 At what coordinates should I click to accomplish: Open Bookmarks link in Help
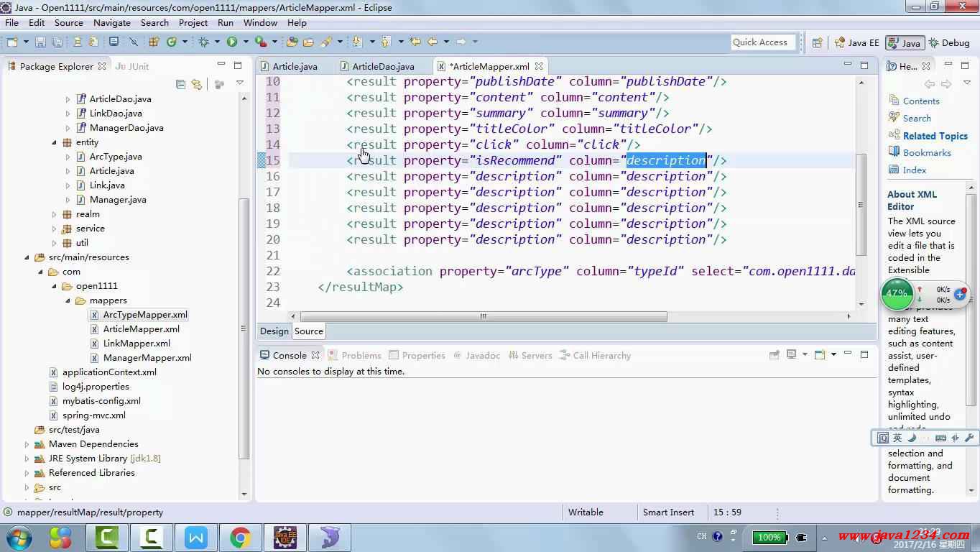[x=927, y=153]
